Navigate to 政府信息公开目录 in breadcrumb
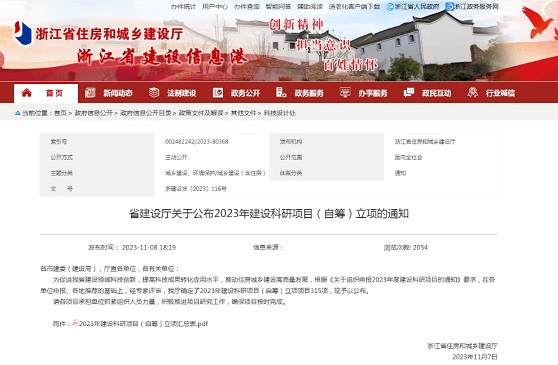Screen dimensions: 558x365 pyautogui.click(x=146, y=113)
